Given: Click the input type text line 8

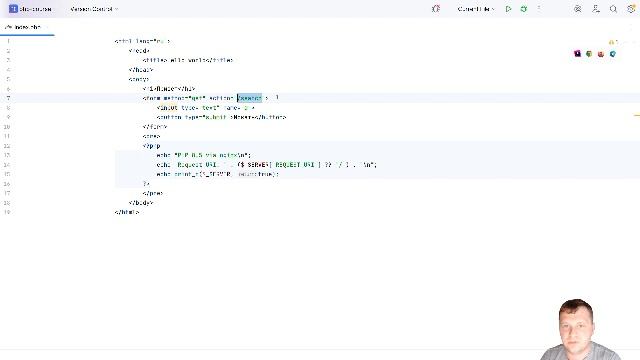Looking at the screenshot, I should 206,108.
